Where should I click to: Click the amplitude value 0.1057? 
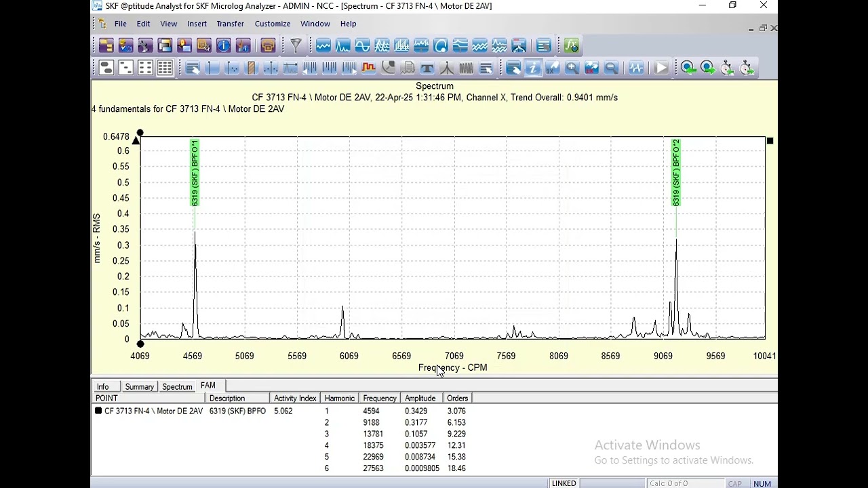coord(416,434)
